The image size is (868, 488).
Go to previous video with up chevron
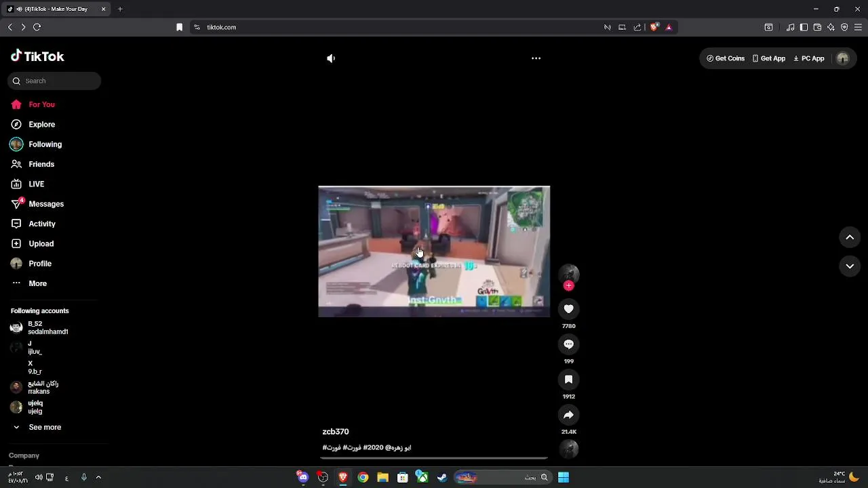pyautogui.click(x=850, y=237)
